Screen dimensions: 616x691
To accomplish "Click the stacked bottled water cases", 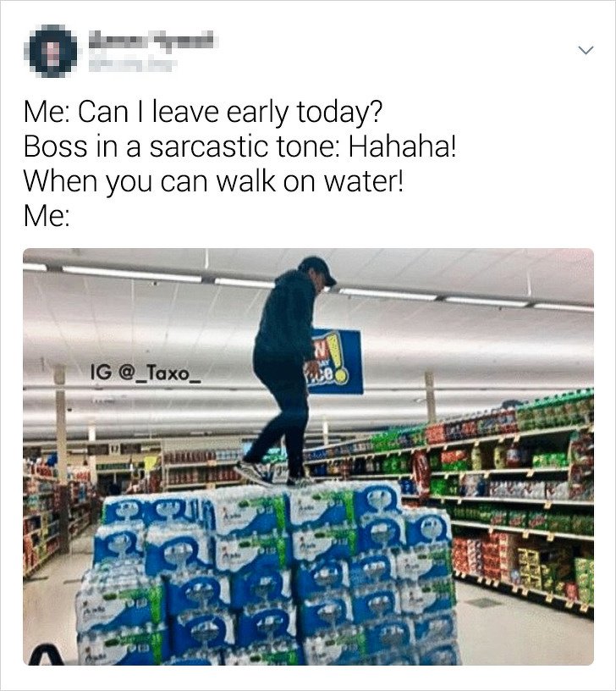I will (x=267, y=573).
